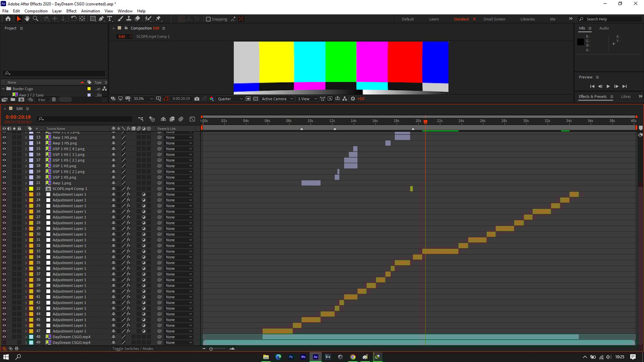Click the timeline zoom slider handle
The height and width of the screenshot is (362, 644).
click(x=211, y=349)
